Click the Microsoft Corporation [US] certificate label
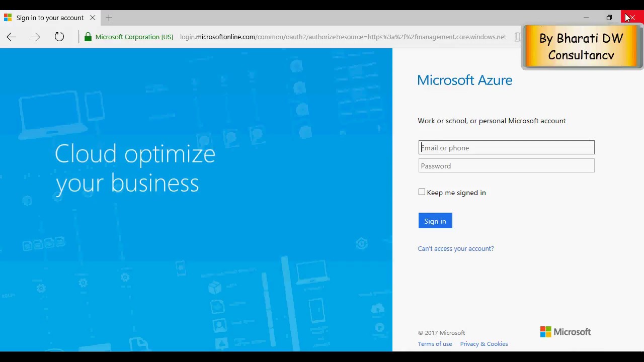The image size is (644, 362). pyautogui.click(x=134, y=37)
